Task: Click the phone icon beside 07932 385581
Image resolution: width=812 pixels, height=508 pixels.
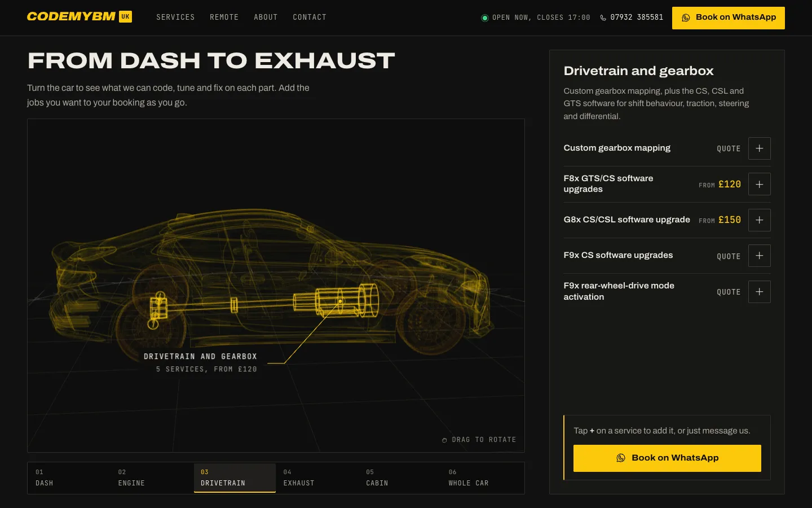Action: click(603, 17)
